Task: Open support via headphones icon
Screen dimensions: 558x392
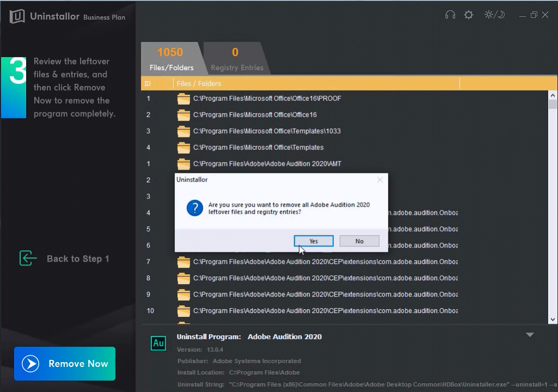Action: 450,15
